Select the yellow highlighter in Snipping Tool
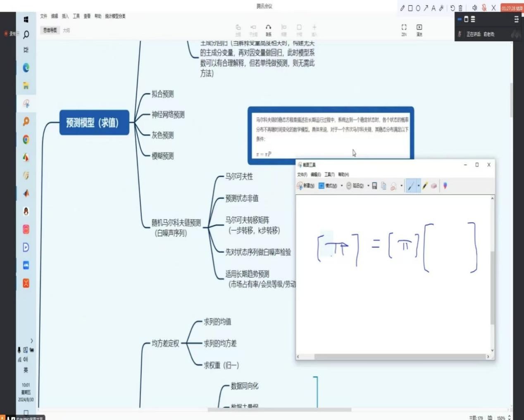Image resolution: width=524 pixels, height=420 pixels. pyautogui.click(x=425, y=186)
